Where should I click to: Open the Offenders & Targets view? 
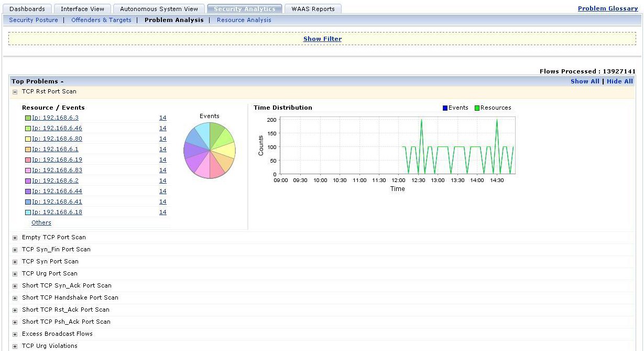101,19
